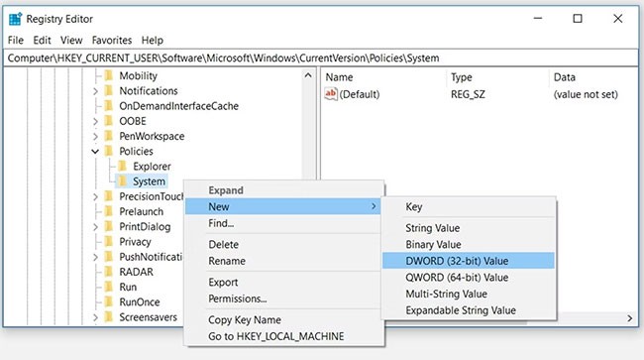Screen dimensions: 644x360
Task: Click the REG_SZ type cell
Action: [468, 94]
